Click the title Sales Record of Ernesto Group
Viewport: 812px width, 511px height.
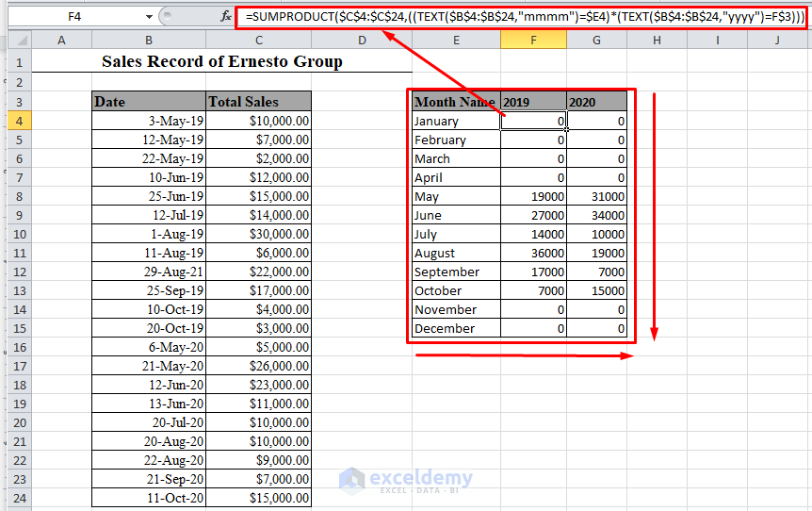(x=222, y=61)
